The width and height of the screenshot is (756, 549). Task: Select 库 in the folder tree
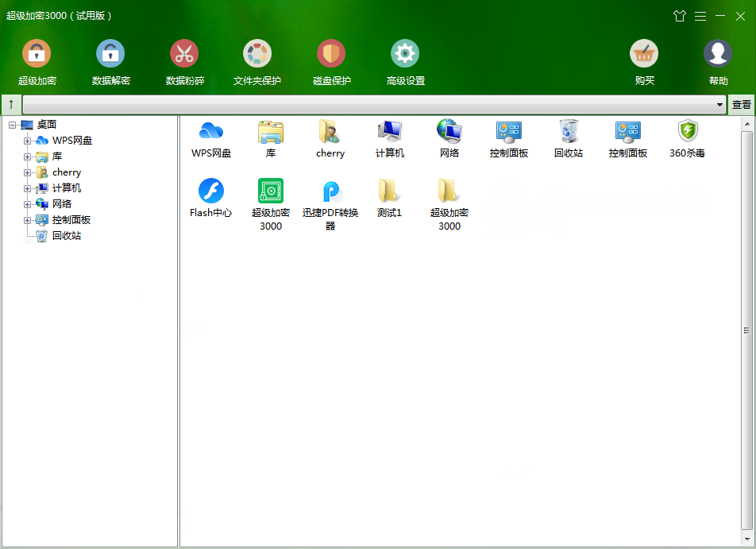click(57, 157)
